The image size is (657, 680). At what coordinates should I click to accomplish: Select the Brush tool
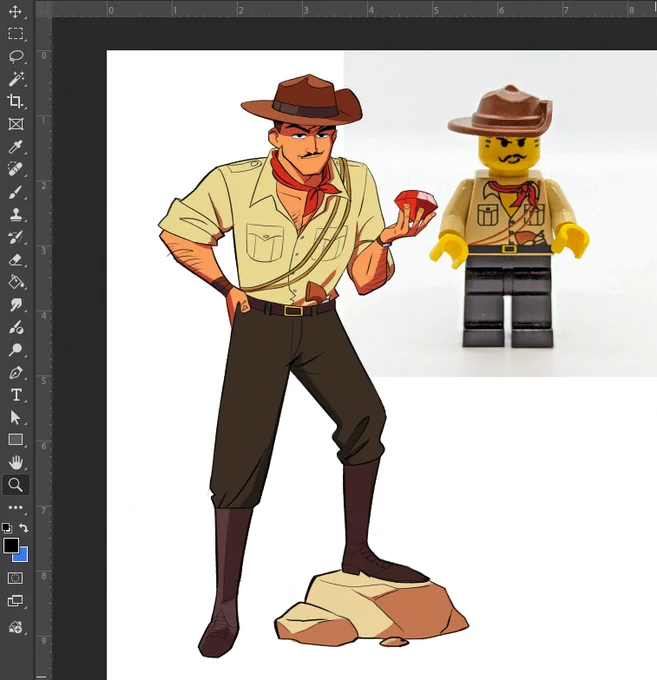pos(16,192)
